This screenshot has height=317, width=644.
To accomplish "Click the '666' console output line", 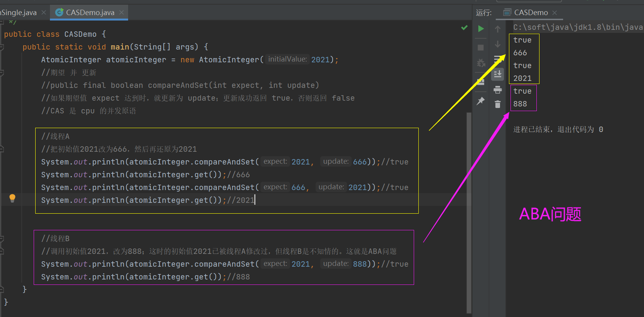I will click(x=520, y=53).
